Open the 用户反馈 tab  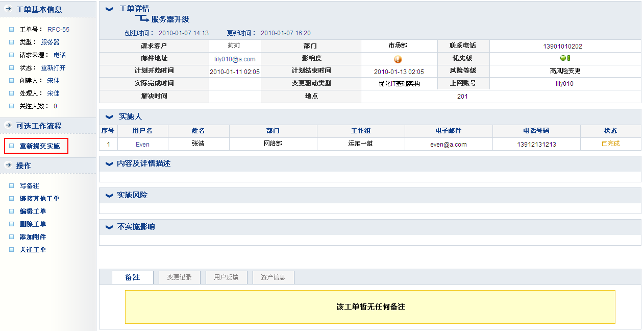click(x=226, y=277)
